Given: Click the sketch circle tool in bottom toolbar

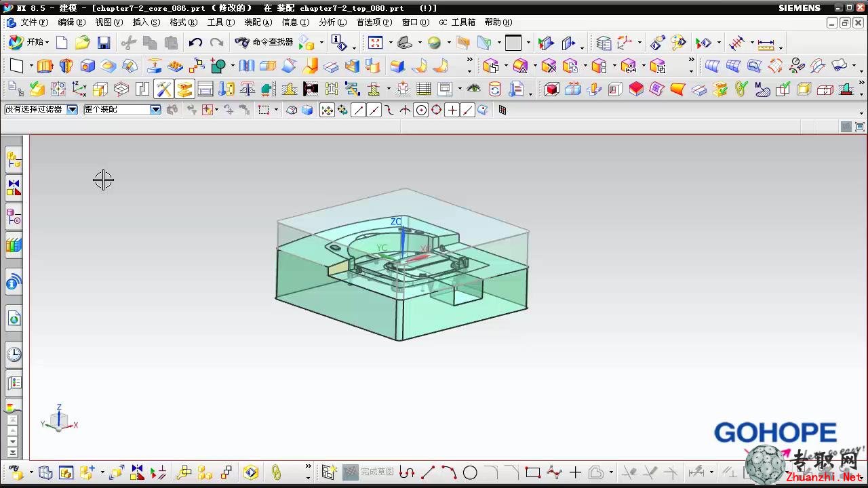Looking at the screenshot, I should click(470, 472).
